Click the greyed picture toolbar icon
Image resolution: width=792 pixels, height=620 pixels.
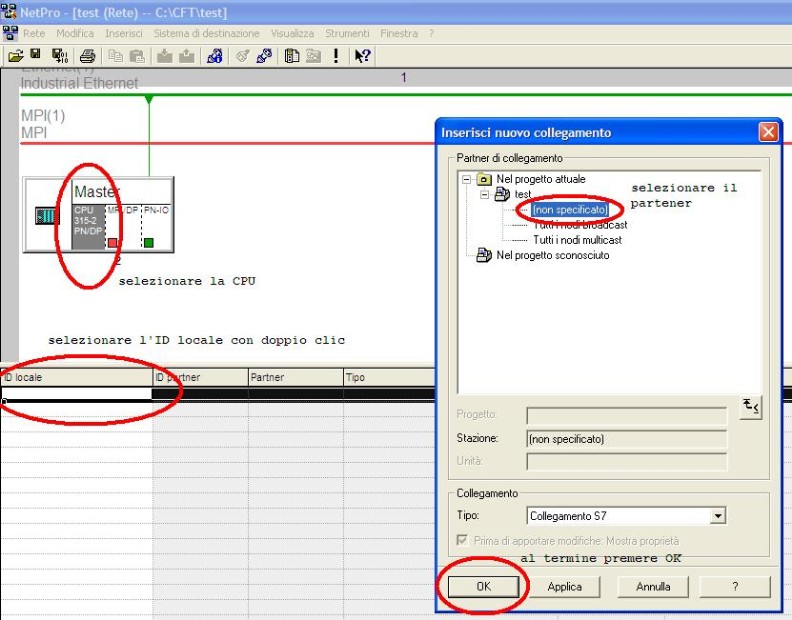(x=314, y=56)
